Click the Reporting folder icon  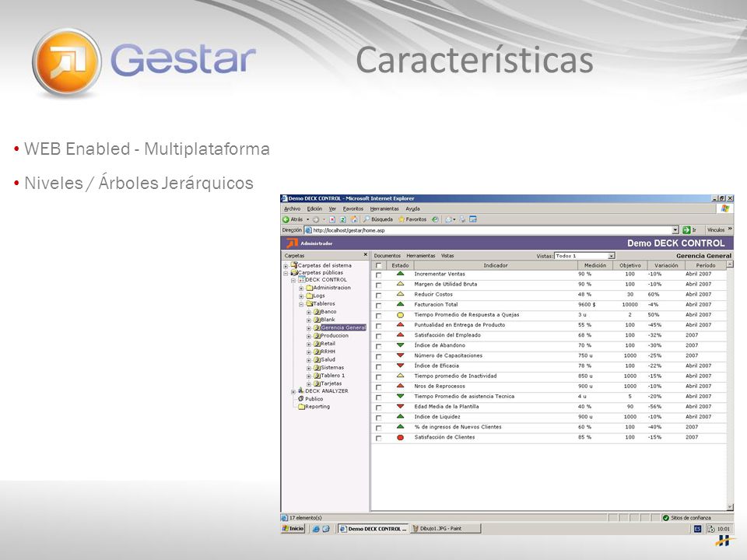click(301, 407)
